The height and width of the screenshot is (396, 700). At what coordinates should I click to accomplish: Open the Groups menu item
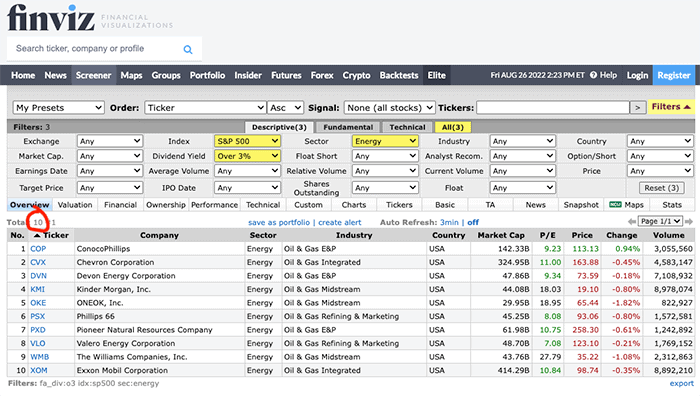point(166,75)
